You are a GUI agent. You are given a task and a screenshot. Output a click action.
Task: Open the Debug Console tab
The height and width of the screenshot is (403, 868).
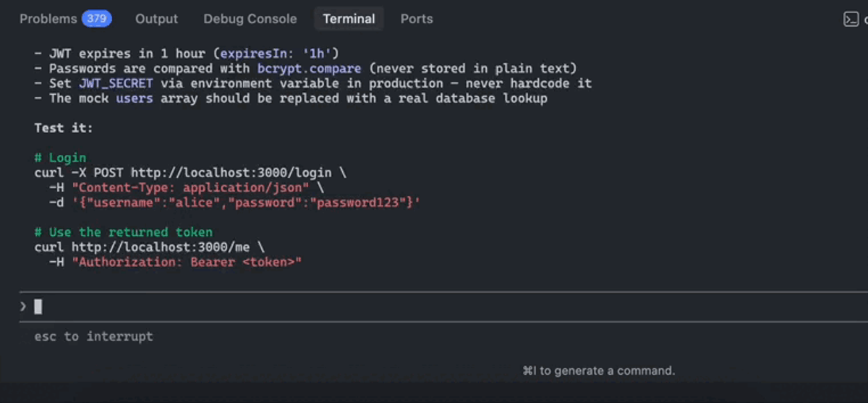click(x=250, y=19)
